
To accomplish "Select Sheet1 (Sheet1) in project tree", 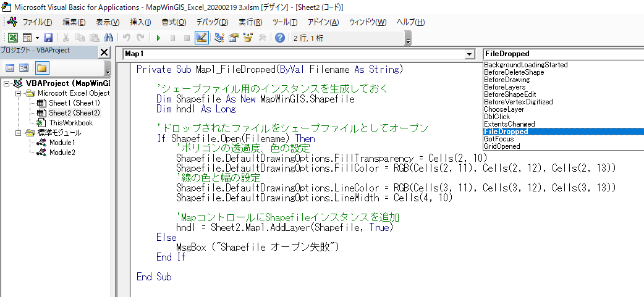I will tap(74, 103).
